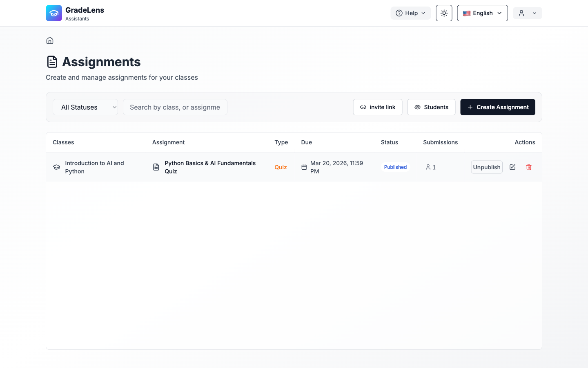Image resolution: width=588 pixels, height=368 pixels.
Task: Click the Assignment column header
Action: (x=168, y=142)
